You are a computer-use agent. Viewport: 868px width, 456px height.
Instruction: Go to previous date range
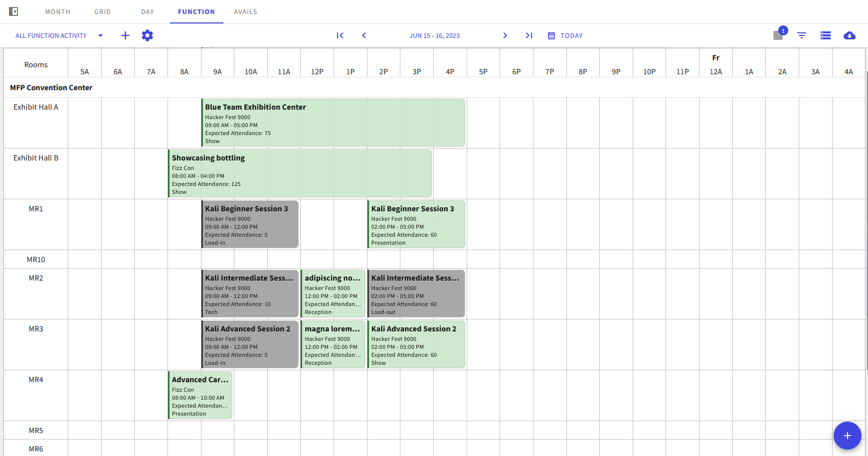click(364, 35)
